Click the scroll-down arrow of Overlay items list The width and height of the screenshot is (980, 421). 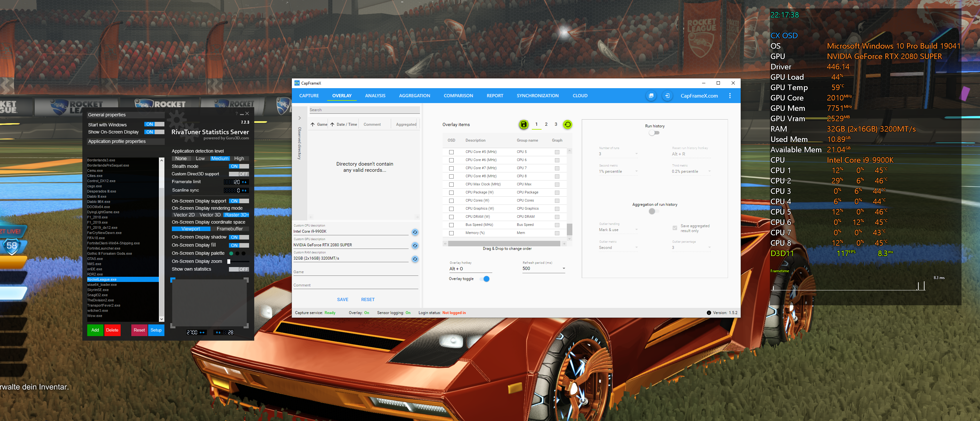coord(569,239)
